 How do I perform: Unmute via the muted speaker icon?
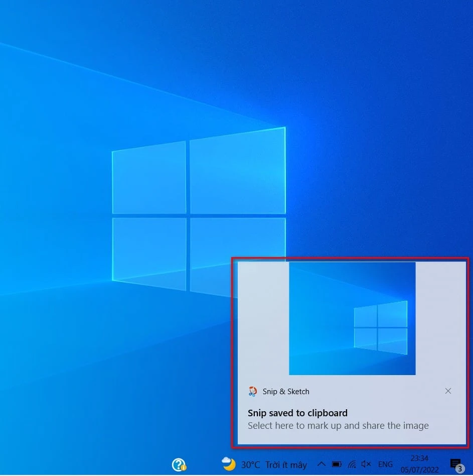click(x=367, y=464)
